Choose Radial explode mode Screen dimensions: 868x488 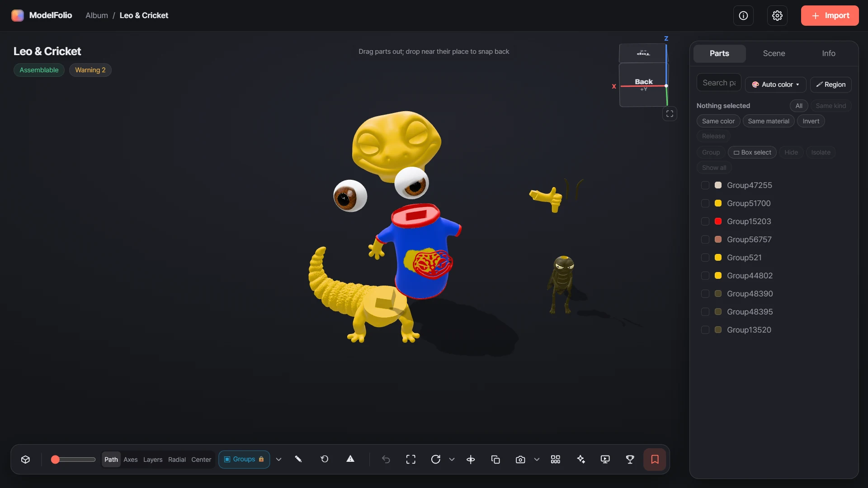[x=177, y=460]
